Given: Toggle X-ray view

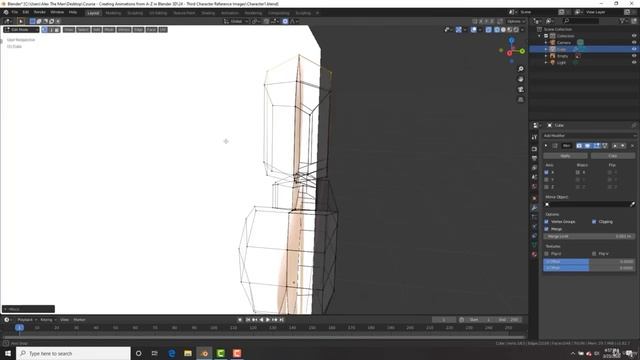Looking at the screenshot, I should (x=489, y=30).
